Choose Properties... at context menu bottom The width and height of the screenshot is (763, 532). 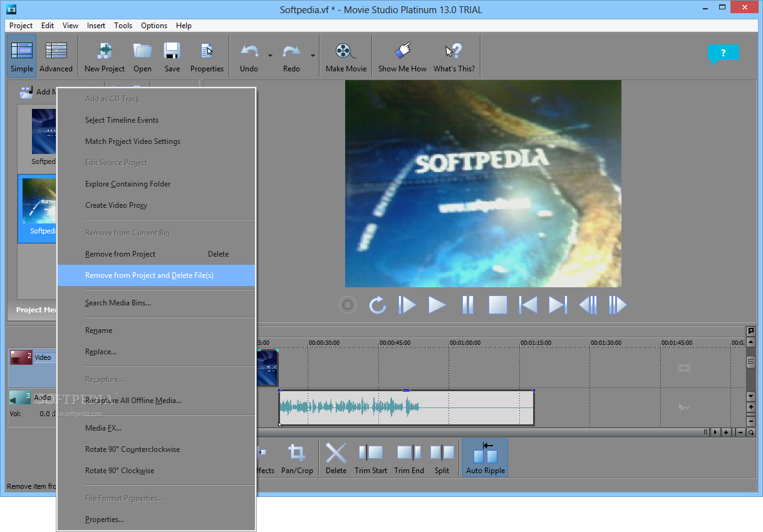click(x=156, y=519)
